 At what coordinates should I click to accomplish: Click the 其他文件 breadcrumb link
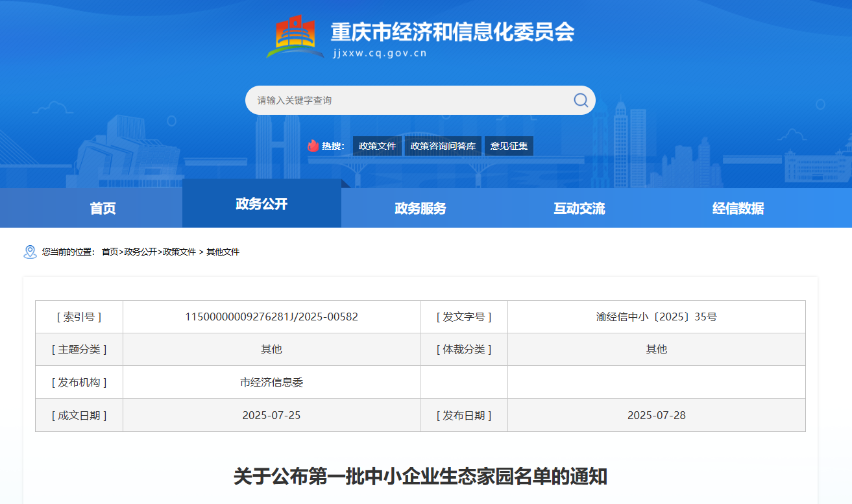[223, 252]
